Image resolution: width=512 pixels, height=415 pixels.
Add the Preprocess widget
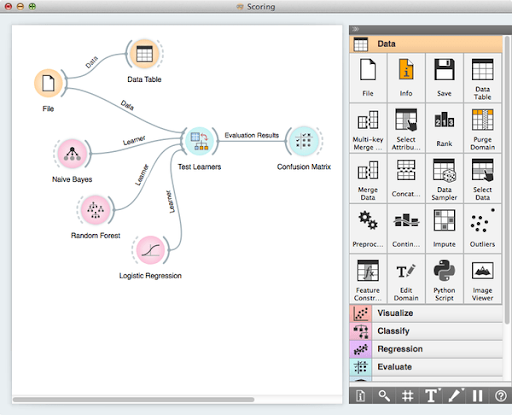tap(368, 229)
